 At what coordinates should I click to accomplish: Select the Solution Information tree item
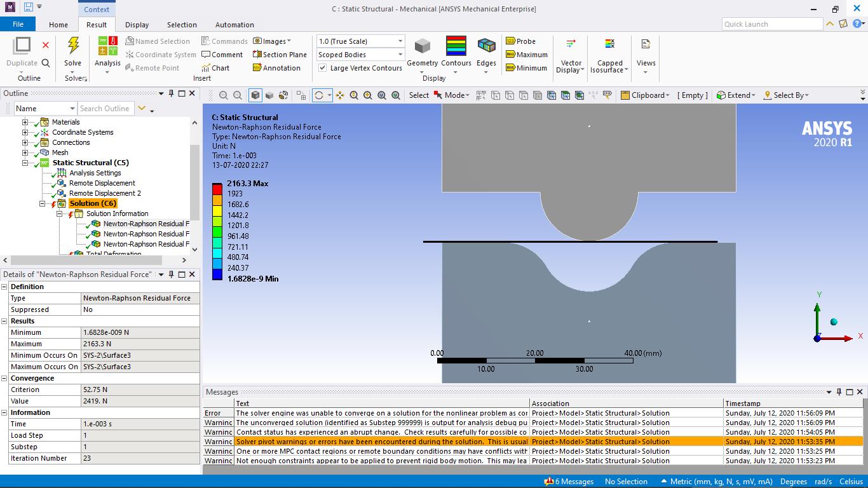[x=117, y=213]
